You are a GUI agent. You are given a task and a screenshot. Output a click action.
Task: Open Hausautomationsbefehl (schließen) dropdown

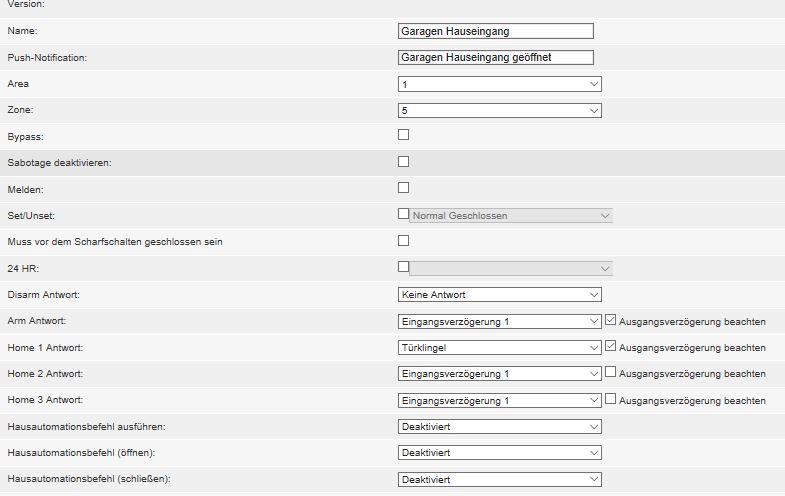[499, 479]
